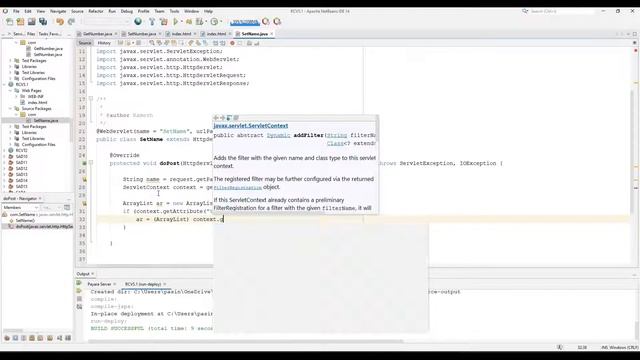Click the String parameter type link
The image size is (640, 360).
(337, 135)
